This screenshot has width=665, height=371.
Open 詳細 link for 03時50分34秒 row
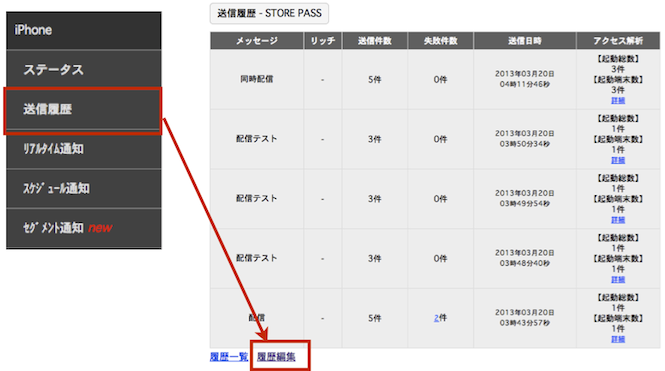click(x=618, y=160)
